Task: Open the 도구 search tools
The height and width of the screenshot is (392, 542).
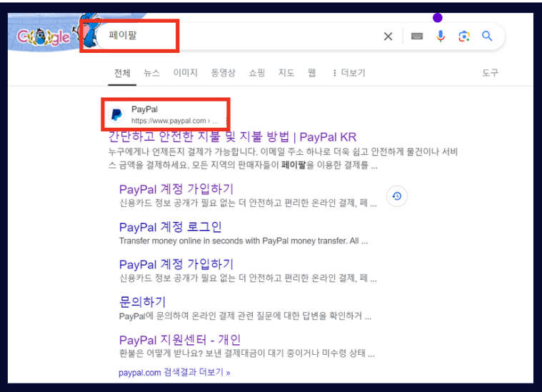Action: coord(490,73)
